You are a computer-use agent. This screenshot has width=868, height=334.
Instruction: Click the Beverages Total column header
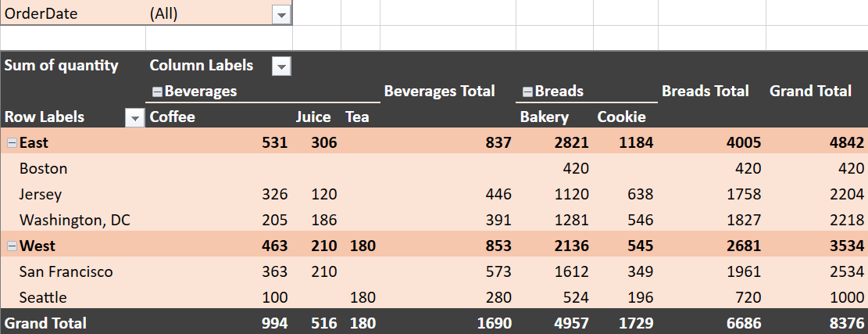click(x=440, y=92)
